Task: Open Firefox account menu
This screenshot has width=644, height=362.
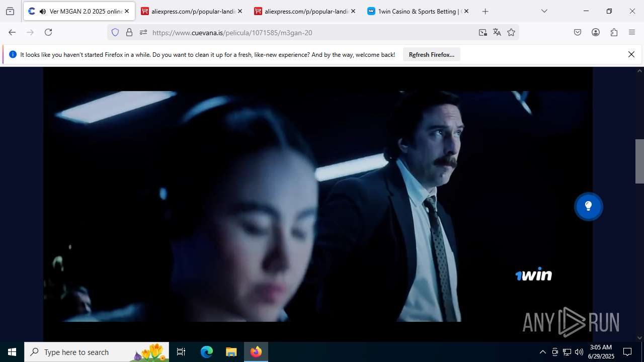Action: click(x=596, y=32)
